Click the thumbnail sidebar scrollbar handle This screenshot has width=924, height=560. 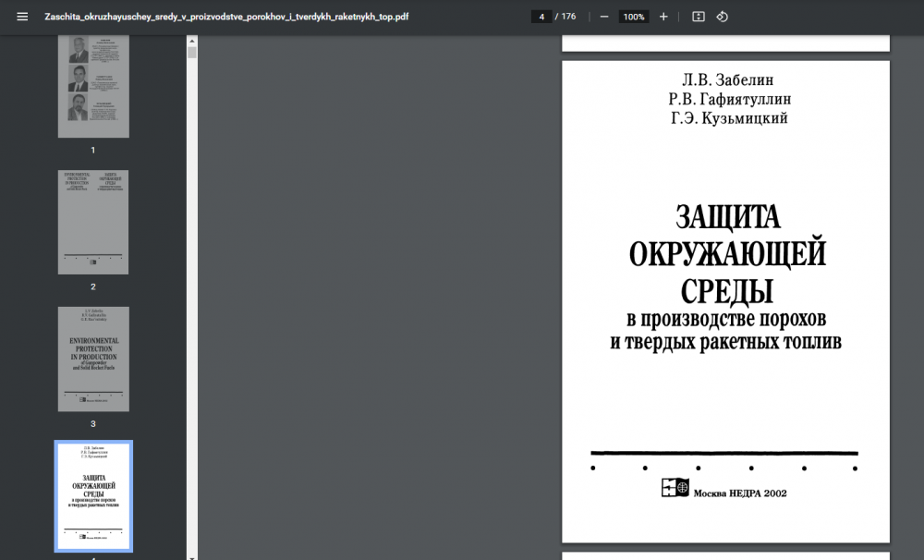192,53
